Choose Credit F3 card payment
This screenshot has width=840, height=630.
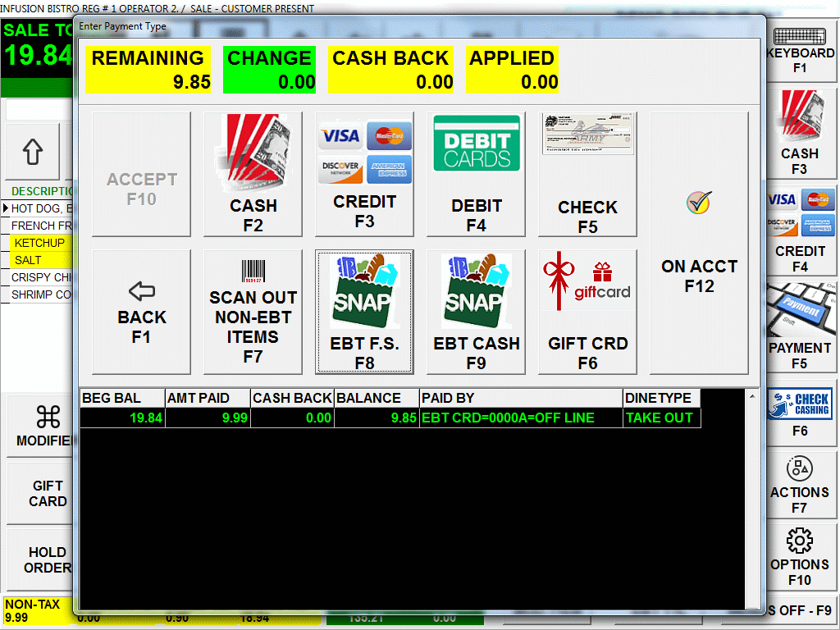tap(364, 174)
